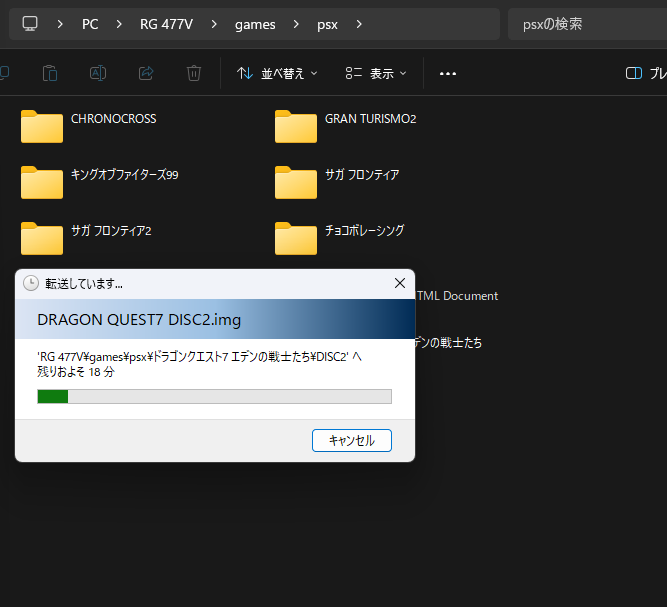The height and width of the screenshot is (607, 667).
Task: Click the psxの検索 search field
Action: pyautogui.click(x=585, y=24)
